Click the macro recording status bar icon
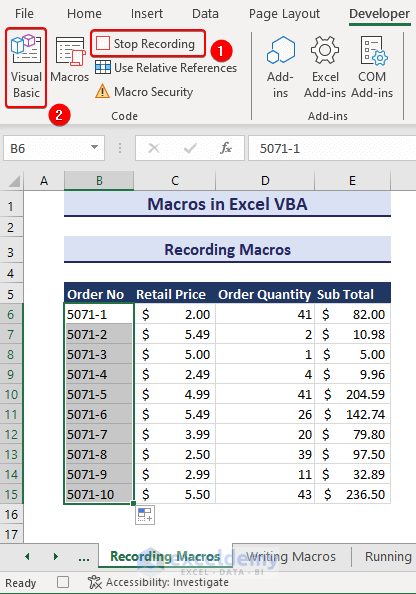The image size is (416, 594). pyautogui.click(x=63, y=582)
